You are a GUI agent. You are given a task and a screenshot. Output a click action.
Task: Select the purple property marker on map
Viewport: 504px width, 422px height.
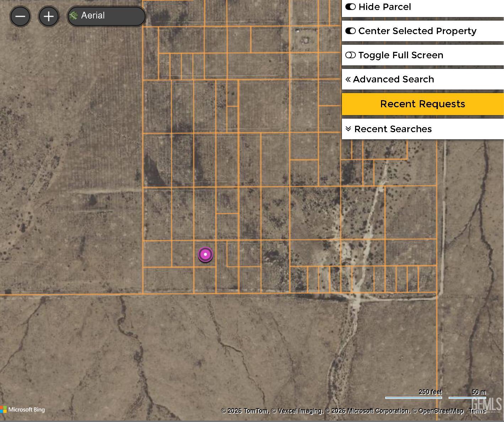click(205, 254)
